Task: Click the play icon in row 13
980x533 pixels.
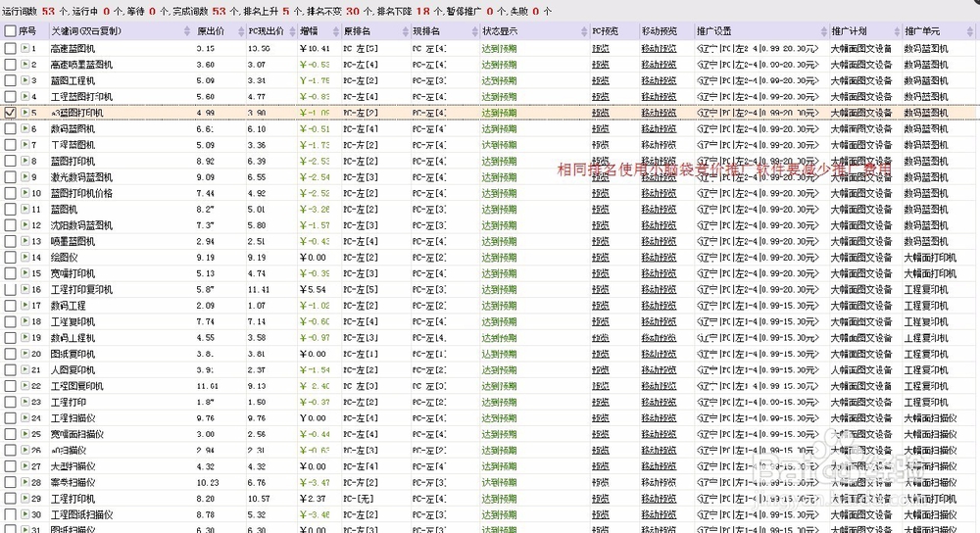Action: point(25,241)
